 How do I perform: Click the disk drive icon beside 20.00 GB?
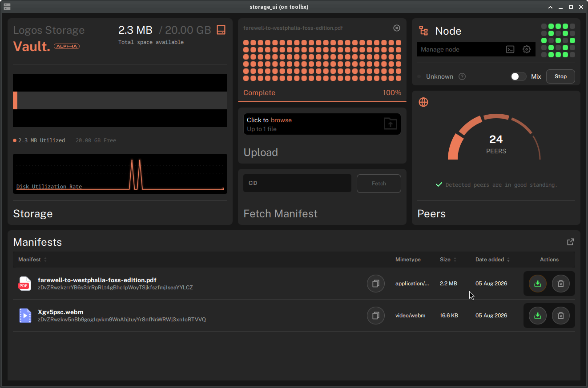click(221, 30)
